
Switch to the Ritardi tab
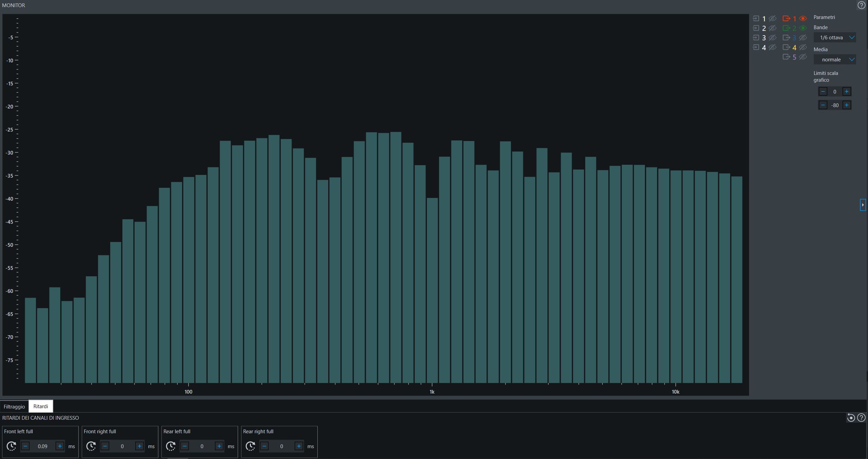pos(41,406)
